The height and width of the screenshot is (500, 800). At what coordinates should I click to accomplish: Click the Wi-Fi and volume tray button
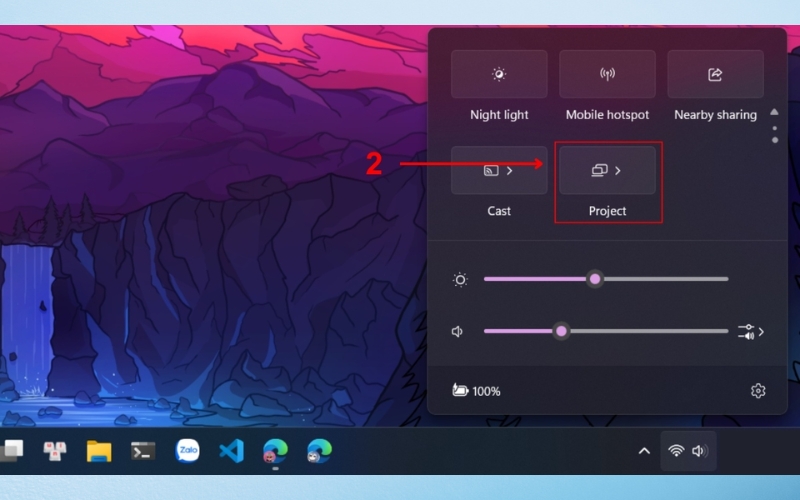(x=688, y=452)
